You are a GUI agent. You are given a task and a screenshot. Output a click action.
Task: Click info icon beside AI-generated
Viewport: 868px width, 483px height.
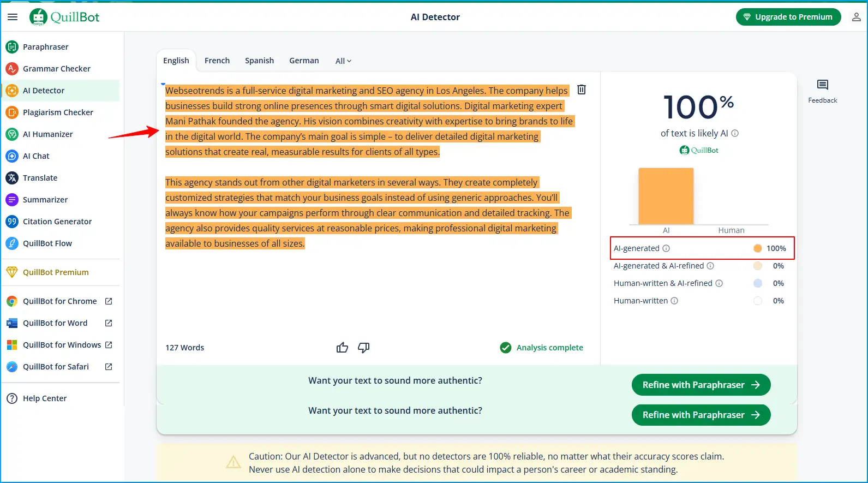[x=666, y=248]
